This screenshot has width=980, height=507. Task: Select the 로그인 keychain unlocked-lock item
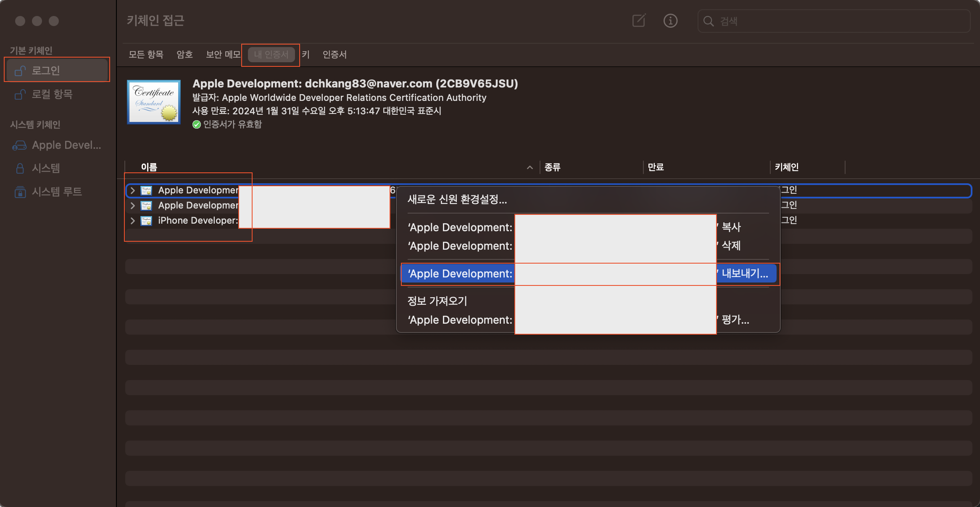[57, 70]
